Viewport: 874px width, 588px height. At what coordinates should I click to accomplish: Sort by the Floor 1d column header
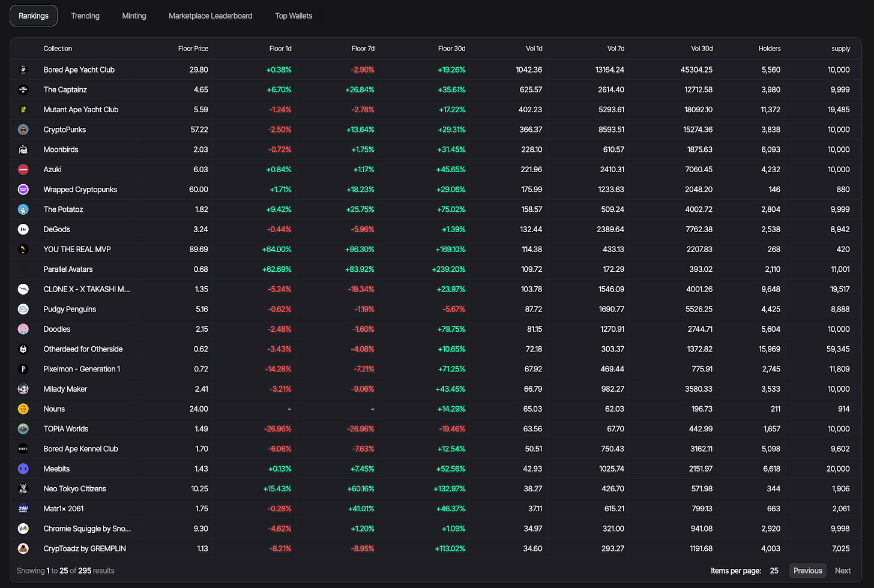tap(280, 49)
